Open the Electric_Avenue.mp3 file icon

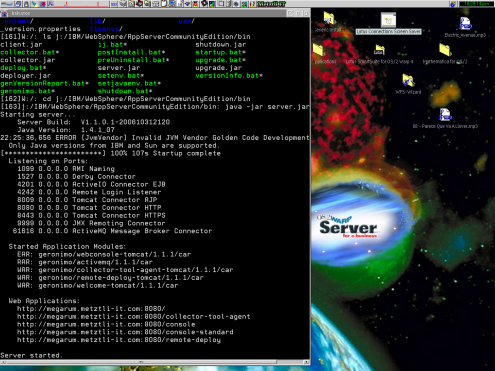tap(465, 24)
